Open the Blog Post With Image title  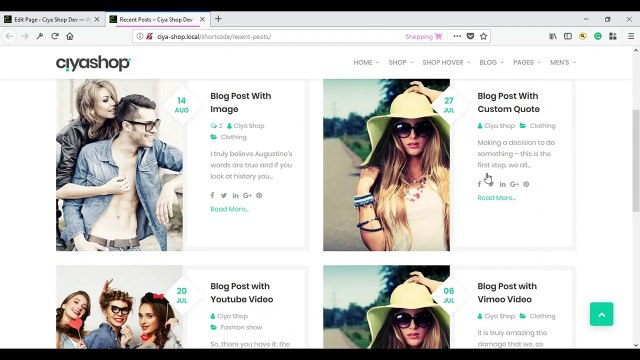[240, 102]
